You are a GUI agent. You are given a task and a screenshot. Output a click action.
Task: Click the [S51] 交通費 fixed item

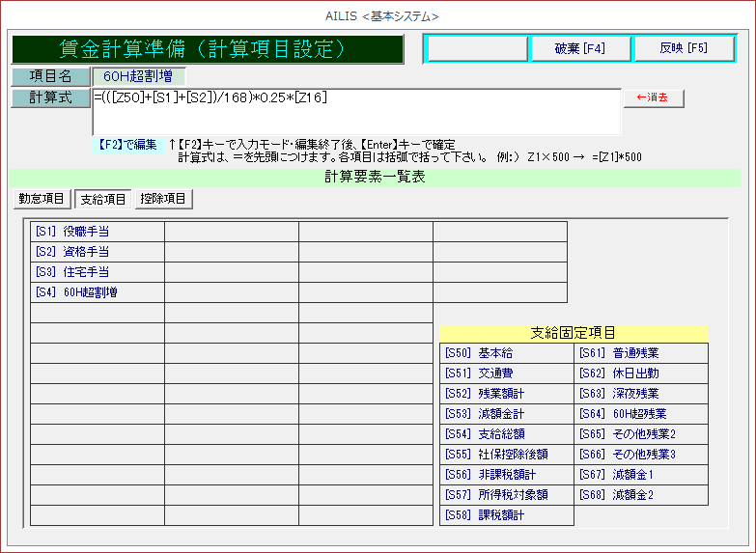click(x=507, y=373)
